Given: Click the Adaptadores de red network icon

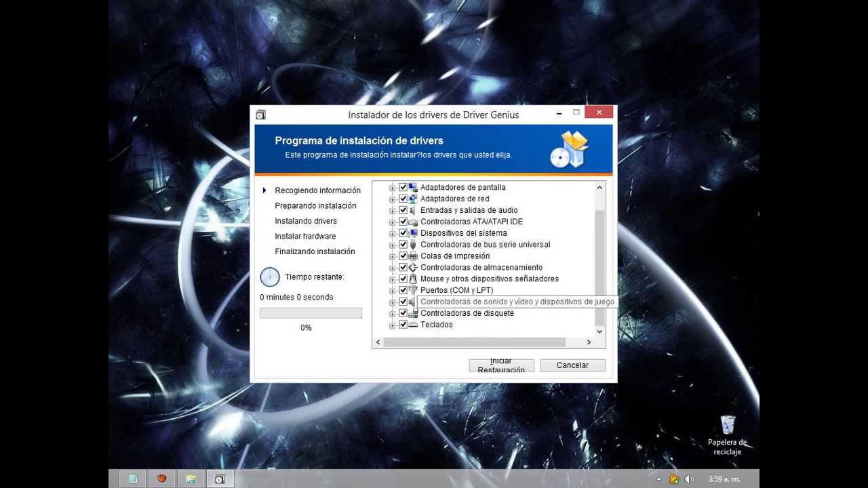Looking at the screenshot, I should coord(413,199).
